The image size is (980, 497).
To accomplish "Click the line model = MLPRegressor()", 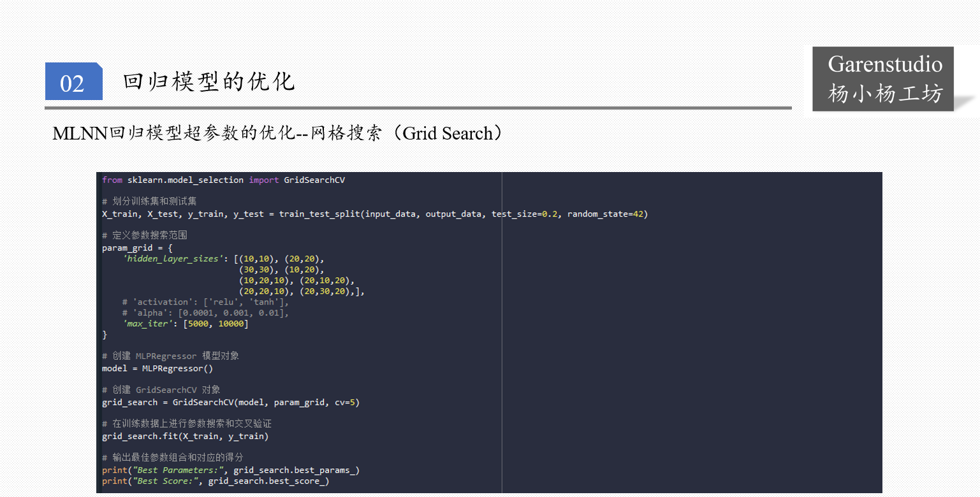I will pyautogui.click(x=157, y=368).
